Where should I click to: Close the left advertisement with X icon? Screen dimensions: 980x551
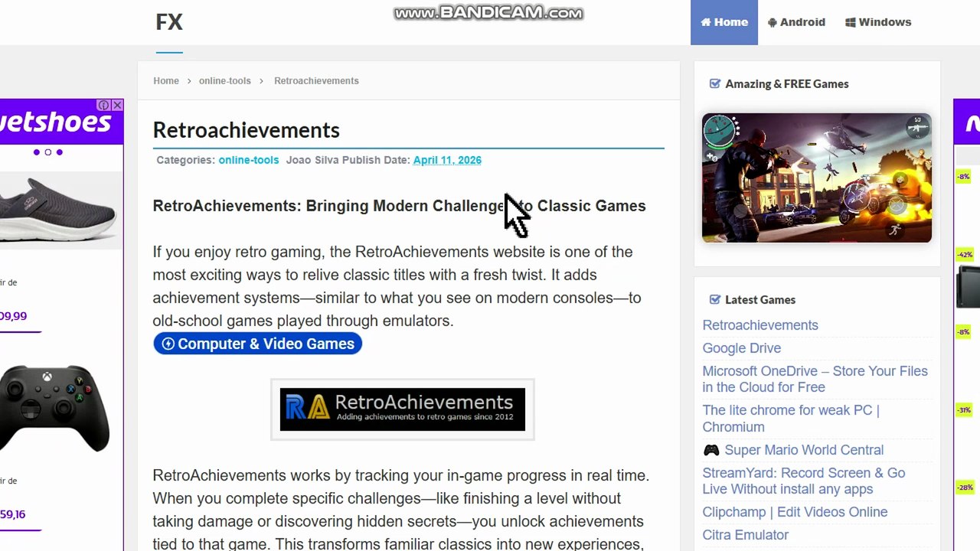(117, 105)
